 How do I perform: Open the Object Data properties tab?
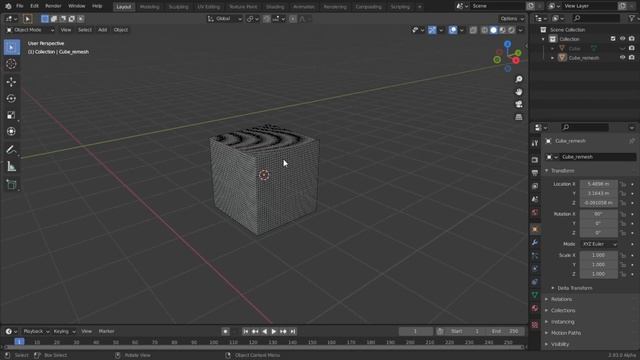pos(535,295)
